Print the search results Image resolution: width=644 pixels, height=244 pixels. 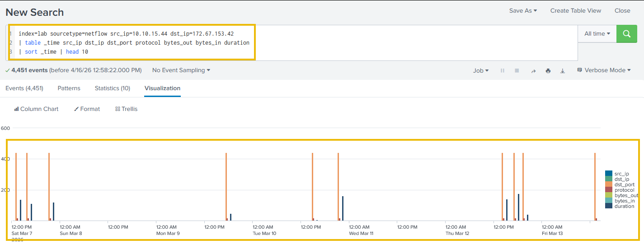pos(548,71)
